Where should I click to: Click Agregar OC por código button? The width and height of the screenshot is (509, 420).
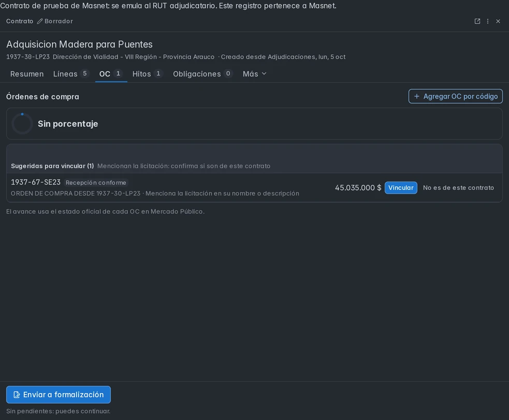(456, 96)
